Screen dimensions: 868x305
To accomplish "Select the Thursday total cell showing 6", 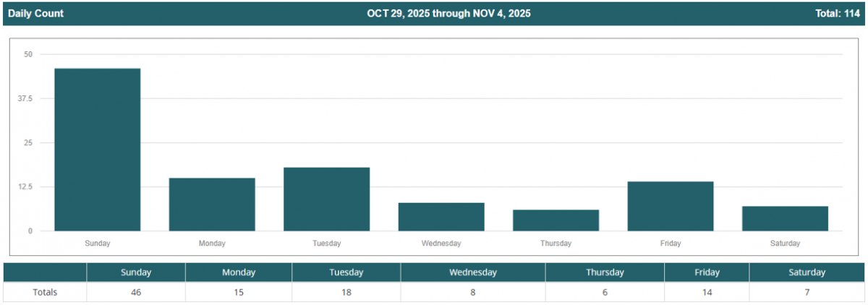I will point(605,292).
